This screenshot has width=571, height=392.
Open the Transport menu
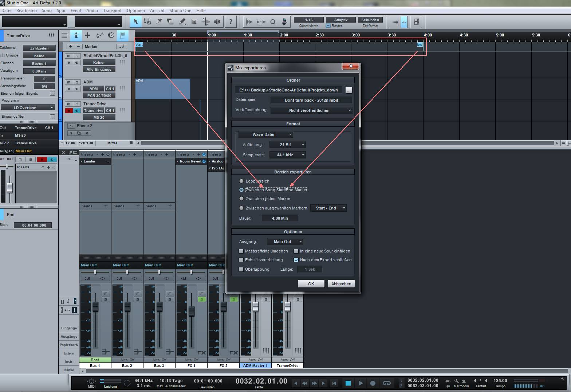tap(112, 11)
